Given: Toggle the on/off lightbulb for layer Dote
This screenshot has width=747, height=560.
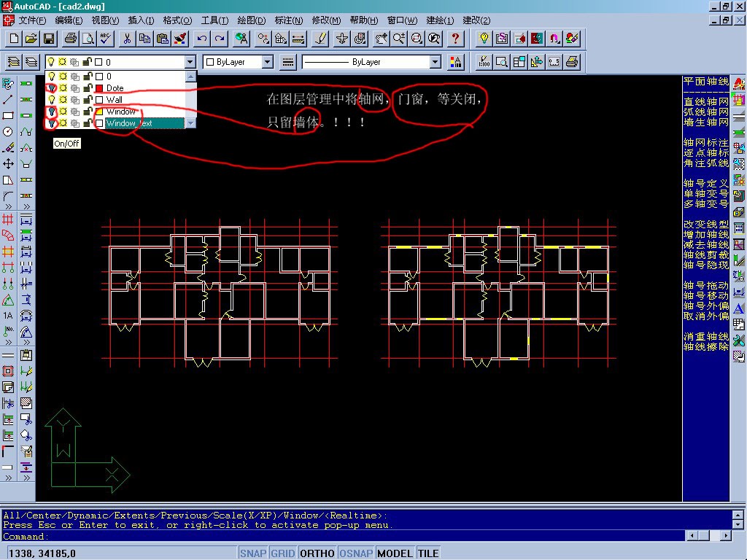Looking at the screenshot, I should point(52,88).
